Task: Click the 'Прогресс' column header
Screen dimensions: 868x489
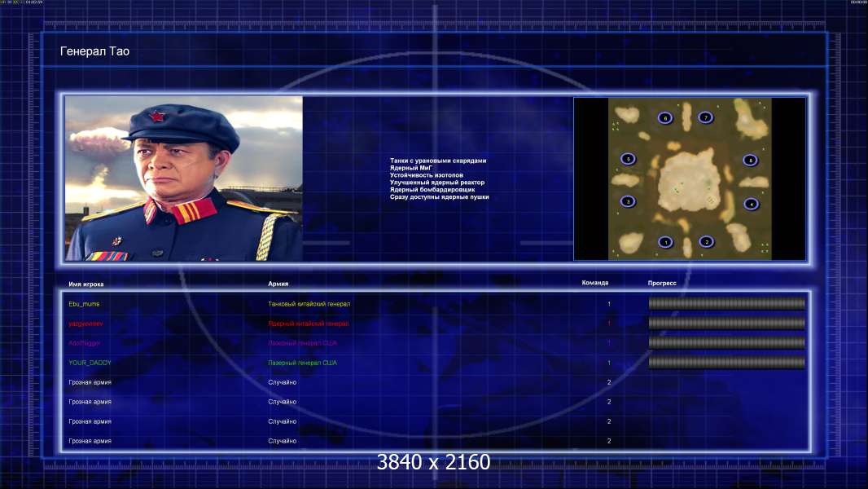Action: 662,283
